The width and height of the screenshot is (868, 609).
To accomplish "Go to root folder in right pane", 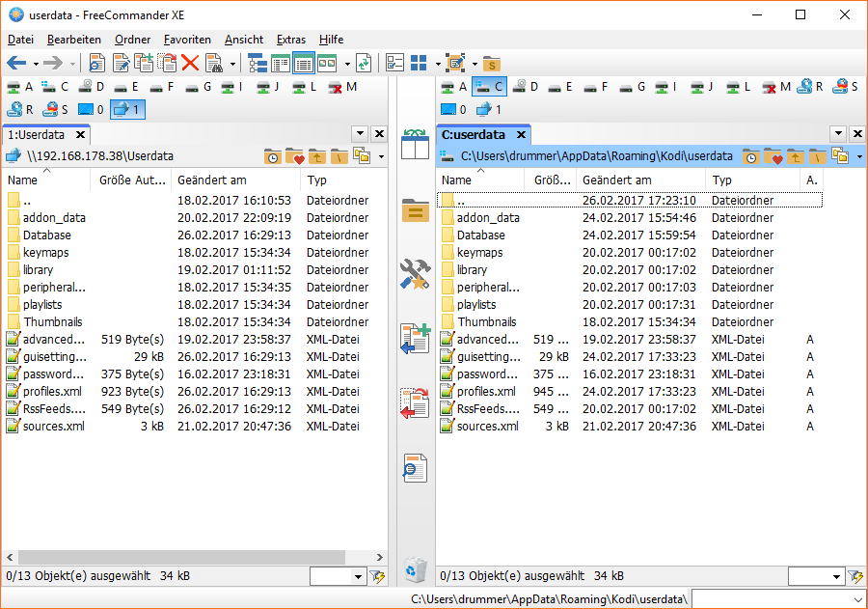I will pyautogui.click(x=817, y=156).
